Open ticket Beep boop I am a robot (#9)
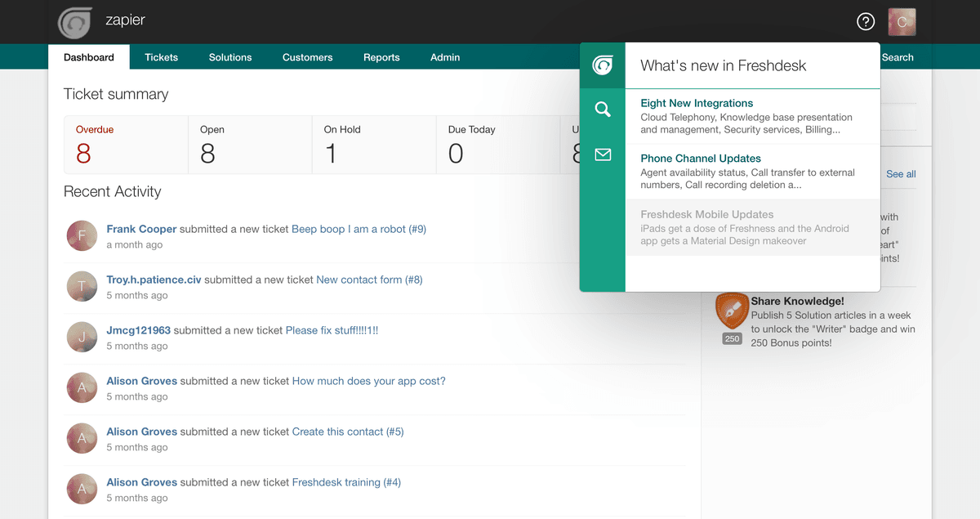The width and height of the screenshot is (980, 519). [359, 229]
